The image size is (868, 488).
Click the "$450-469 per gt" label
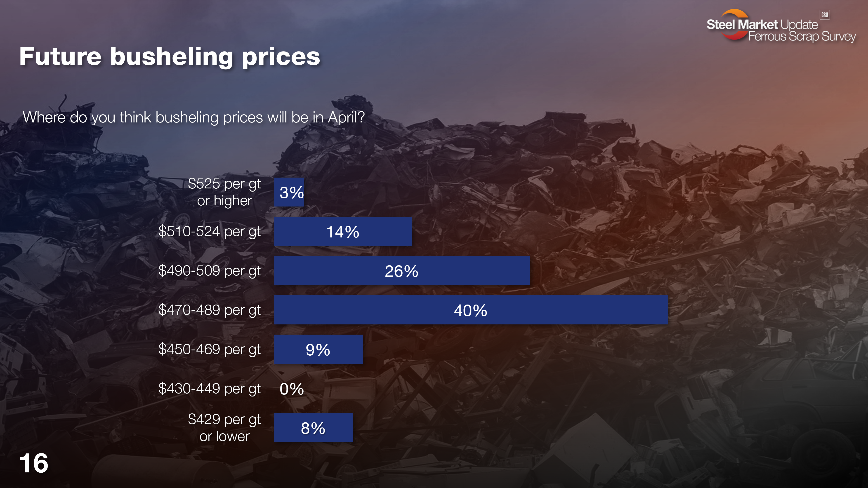[210, 349]
